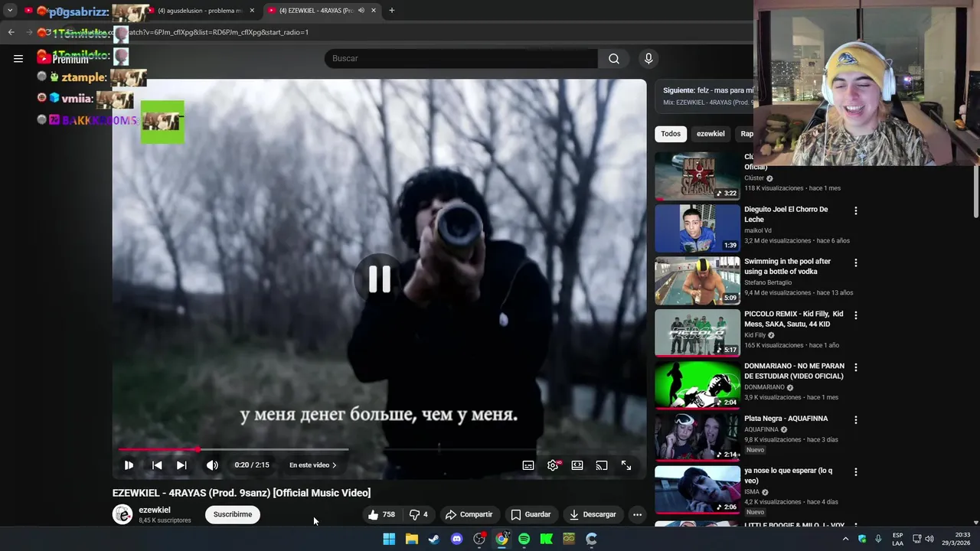980x551 pixels.
Task: Open options for Swimming in the pool
Action: point(856,262)
